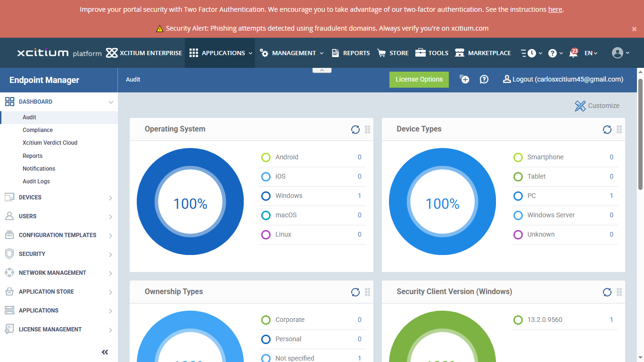The height and width of the screenshot is (362, 644).
Task: Click the License Management sidebar icon
Action: [9, 329]
